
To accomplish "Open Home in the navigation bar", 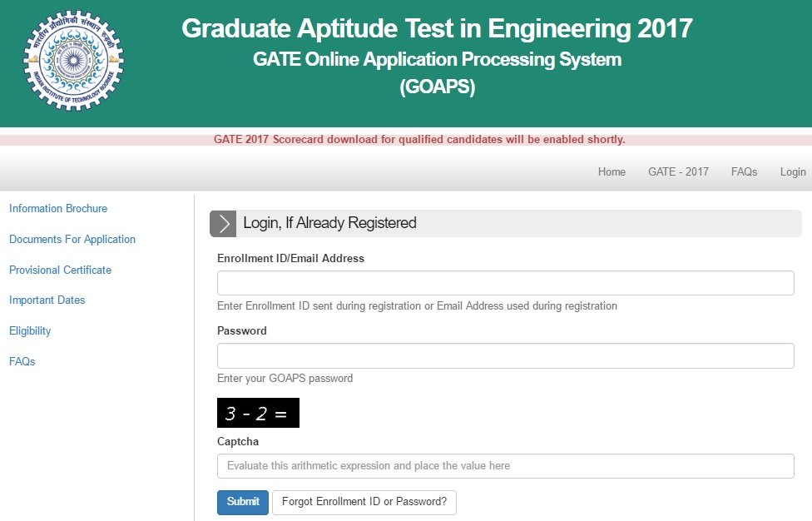I will pos(611,172).
